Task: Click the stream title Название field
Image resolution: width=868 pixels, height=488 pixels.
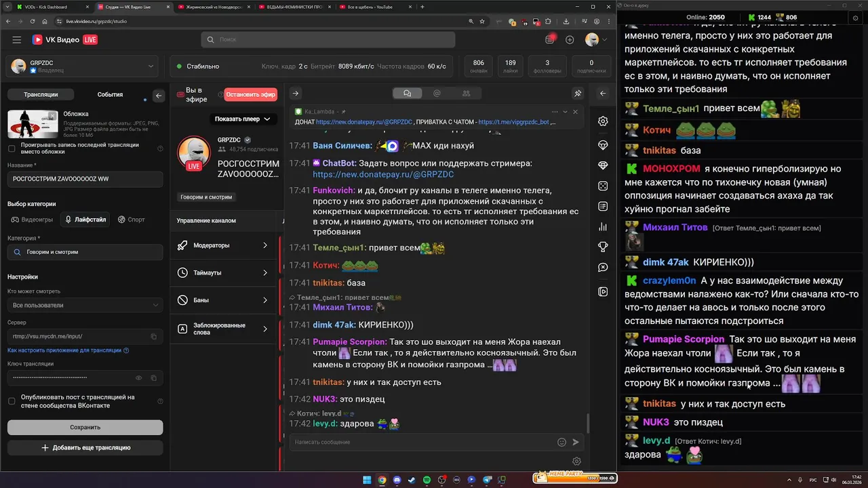Action: 85,180
